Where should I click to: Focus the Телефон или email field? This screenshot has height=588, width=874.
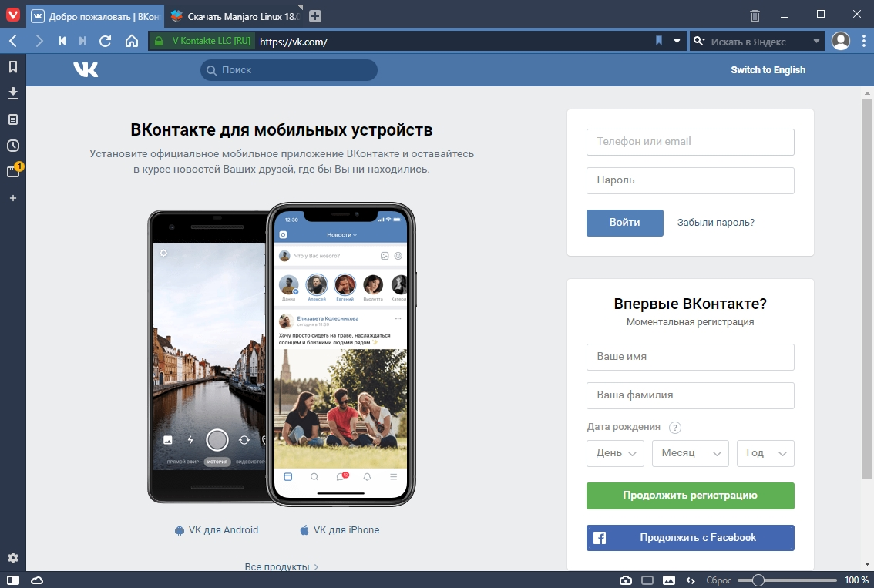tap(690, 142)
